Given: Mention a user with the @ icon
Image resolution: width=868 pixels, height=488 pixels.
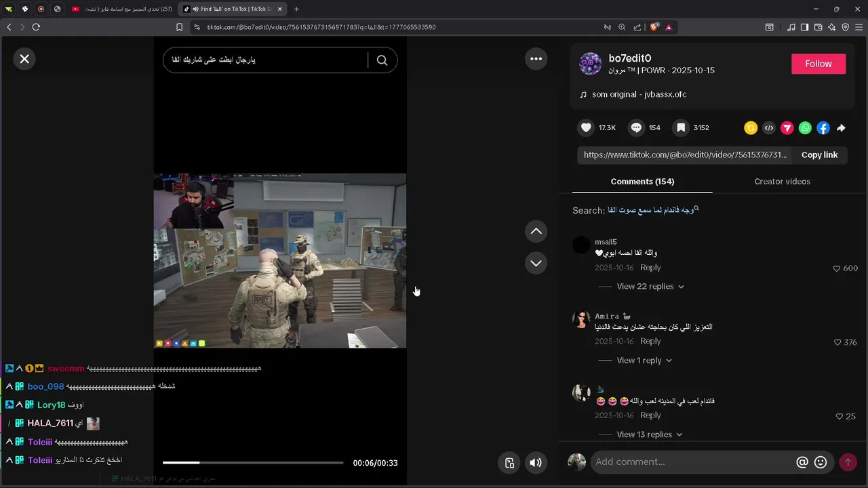Looking at the screenshot, I should [x=802, y=462].
